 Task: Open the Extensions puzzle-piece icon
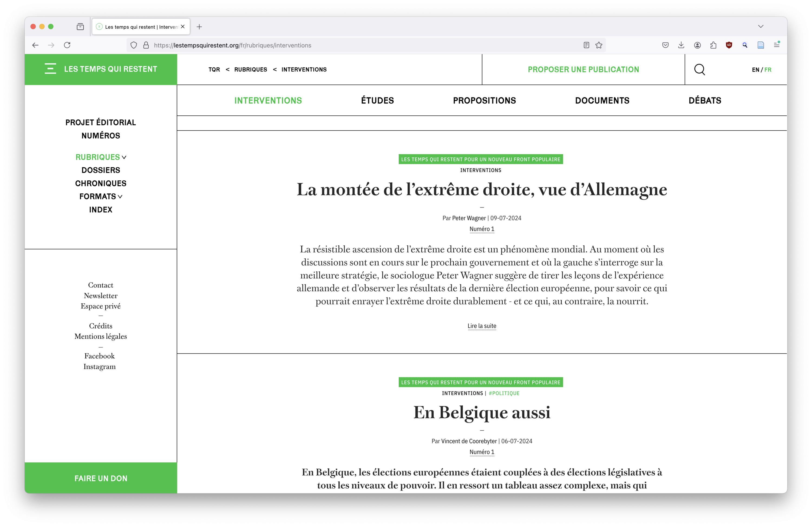(713, 45)
